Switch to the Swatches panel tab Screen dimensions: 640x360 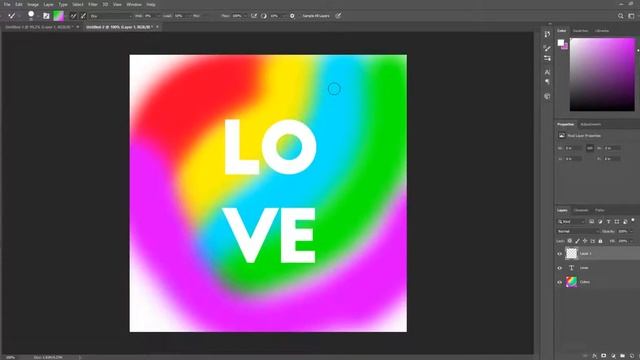tap(580, 31)
